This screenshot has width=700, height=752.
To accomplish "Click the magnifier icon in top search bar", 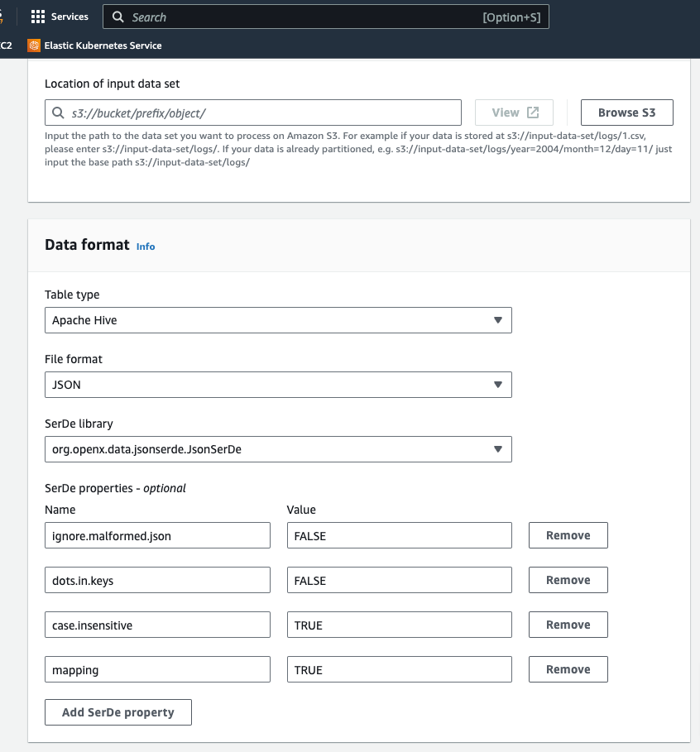I will [118, 17].
